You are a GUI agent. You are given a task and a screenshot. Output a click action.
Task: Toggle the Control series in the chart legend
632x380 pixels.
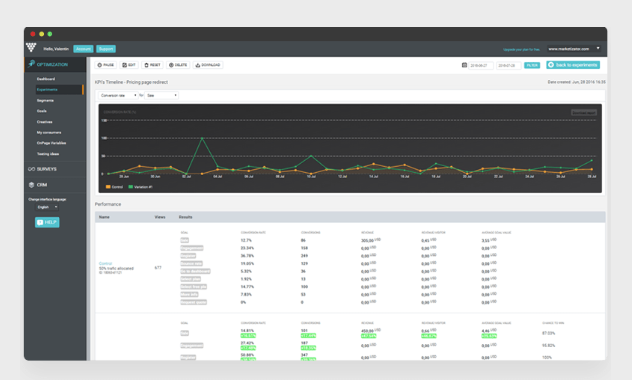pyautogui.click(x=114, y=187)
